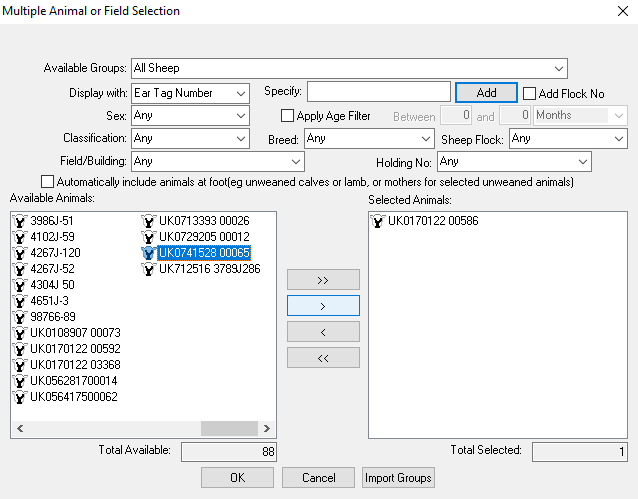This screenshot has height=499, width=638.
Task: Select UK0729205 00012 in available animals
Action: 203,237
